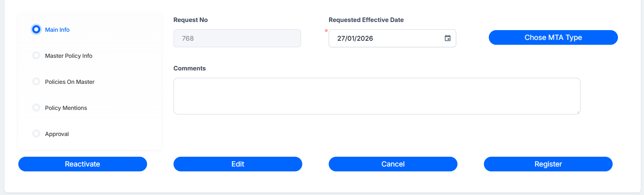Select the Approval radio circle

coord(36,134)
